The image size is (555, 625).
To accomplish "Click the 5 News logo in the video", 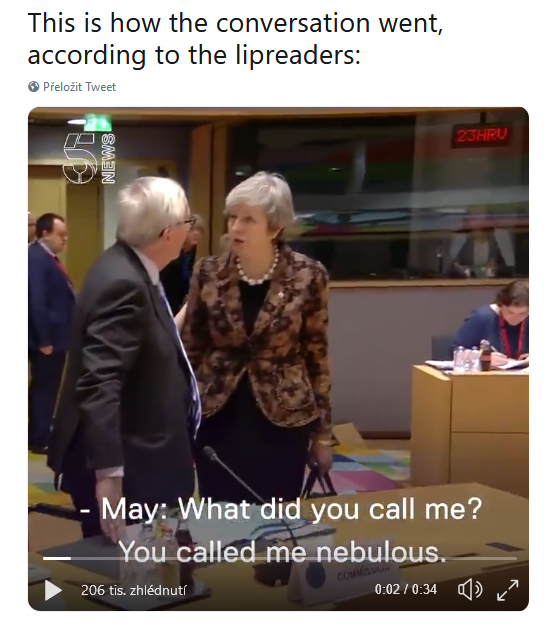I will click(x=90, y=158).
